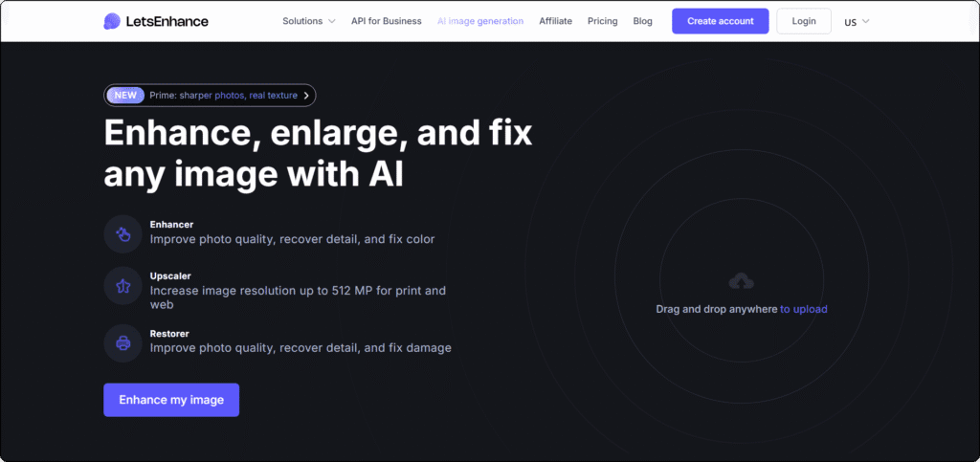Click the Upscaler heading
Viewport: 980px width, 462px height.
[x=170, y=275]
